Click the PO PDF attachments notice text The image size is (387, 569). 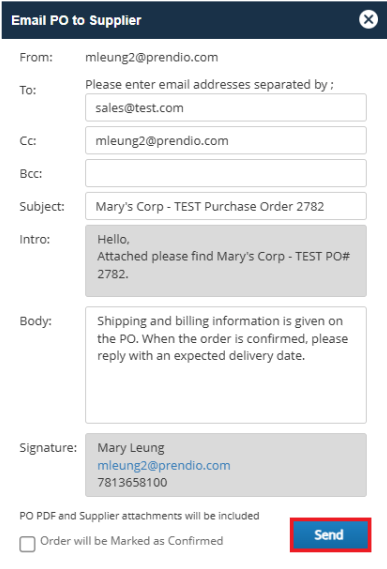coord(139,516)
